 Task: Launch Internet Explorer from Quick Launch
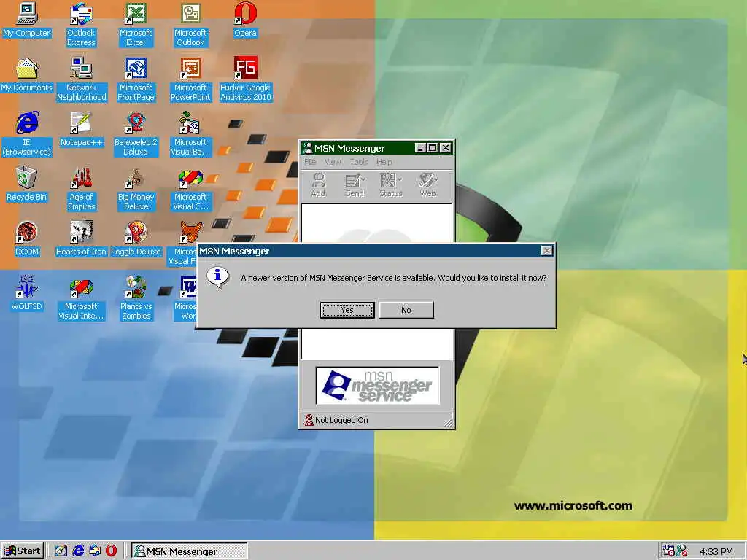[78, 551]
